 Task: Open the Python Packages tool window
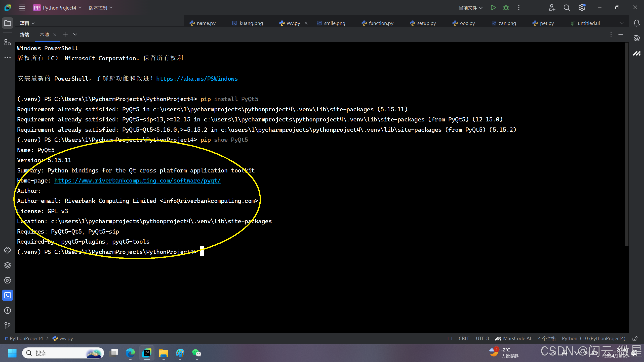tap(8, 265)
